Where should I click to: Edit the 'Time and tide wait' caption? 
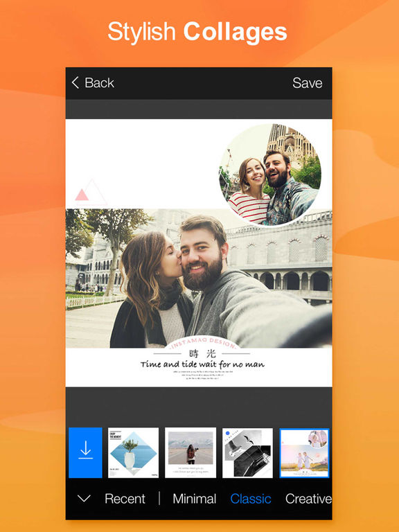pyautogui.click(x=202, y=364)
